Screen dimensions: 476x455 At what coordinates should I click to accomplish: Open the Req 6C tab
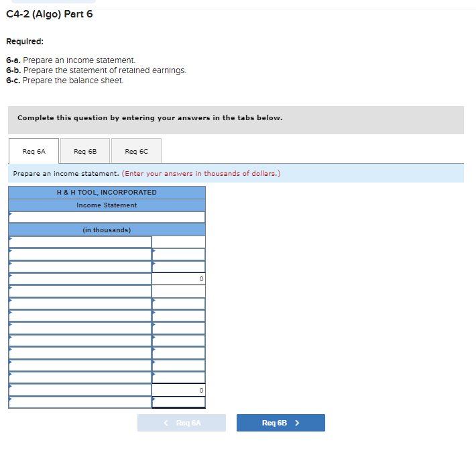click(x=136, y=151)
